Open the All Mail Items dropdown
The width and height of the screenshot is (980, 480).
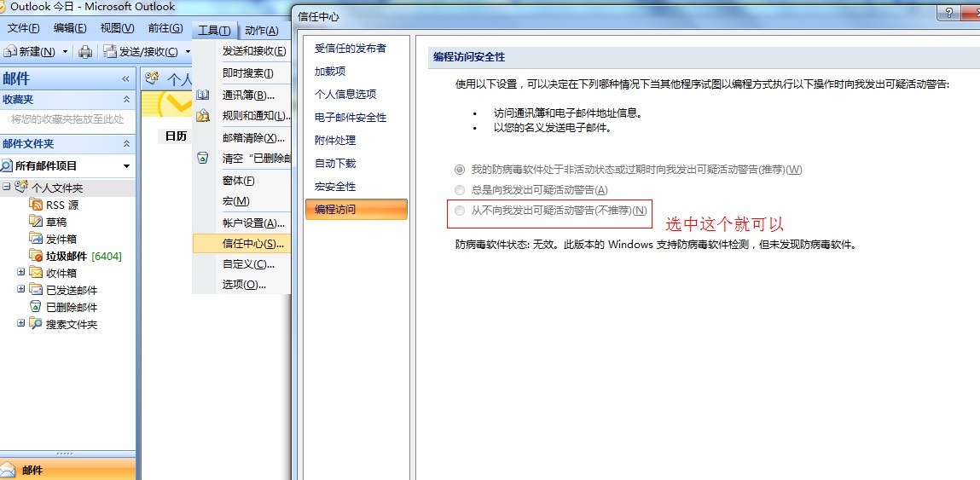[x=127, y=166]
